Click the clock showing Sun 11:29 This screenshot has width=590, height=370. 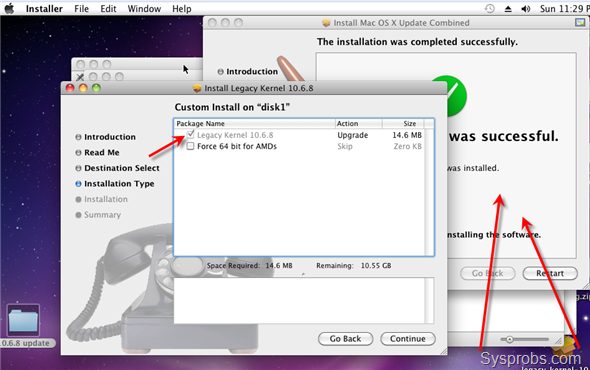point(564,9)
